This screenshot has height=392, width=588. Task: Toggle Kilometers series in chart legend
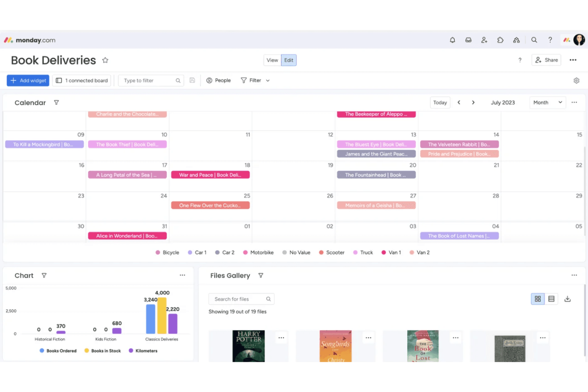143,351
